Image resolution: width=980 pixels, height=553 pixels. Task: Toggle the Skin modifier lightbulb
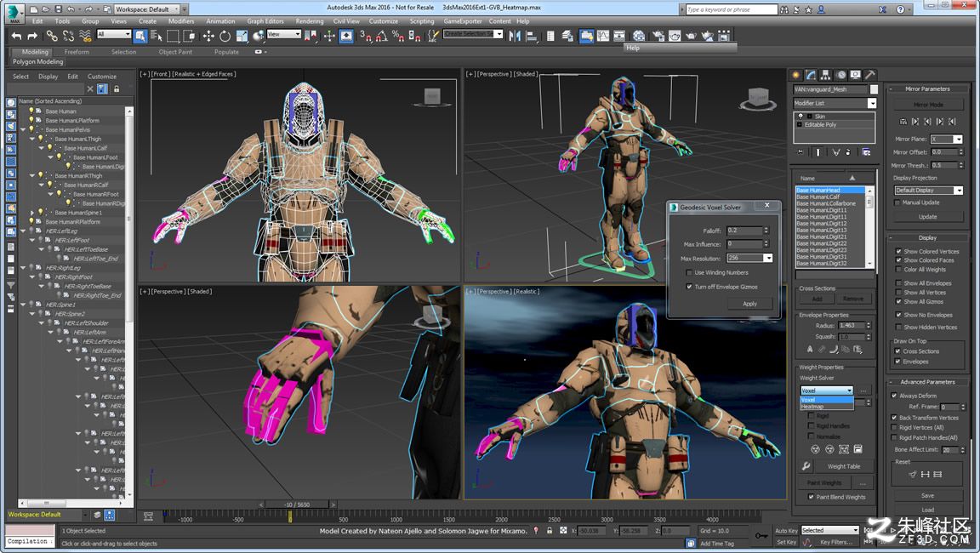tap(800, 117)
